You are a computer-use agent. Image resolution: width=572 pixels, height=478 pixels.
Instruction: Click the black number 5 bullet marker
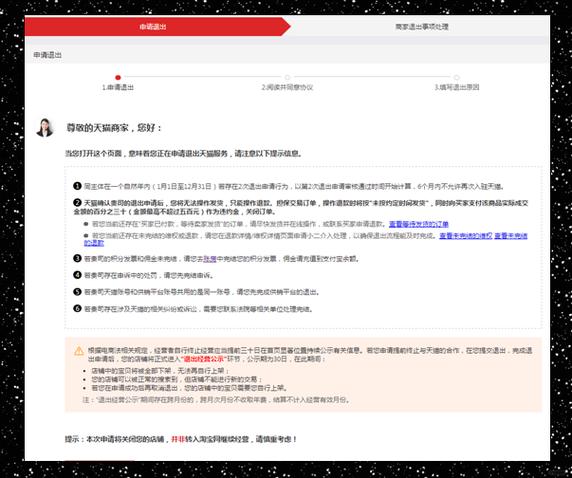coord(77,292)
